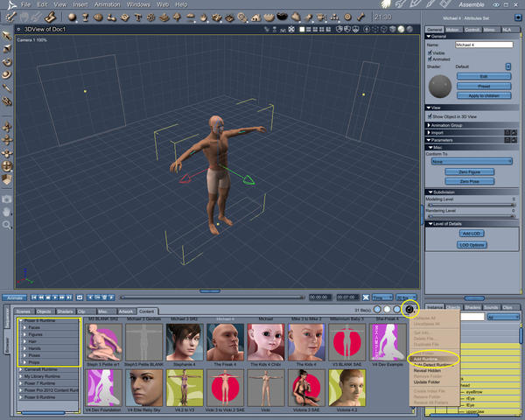Viewport: 525px width, 420px height.
Task: Click the Add LOD button
Action: [x=472, y=233]
